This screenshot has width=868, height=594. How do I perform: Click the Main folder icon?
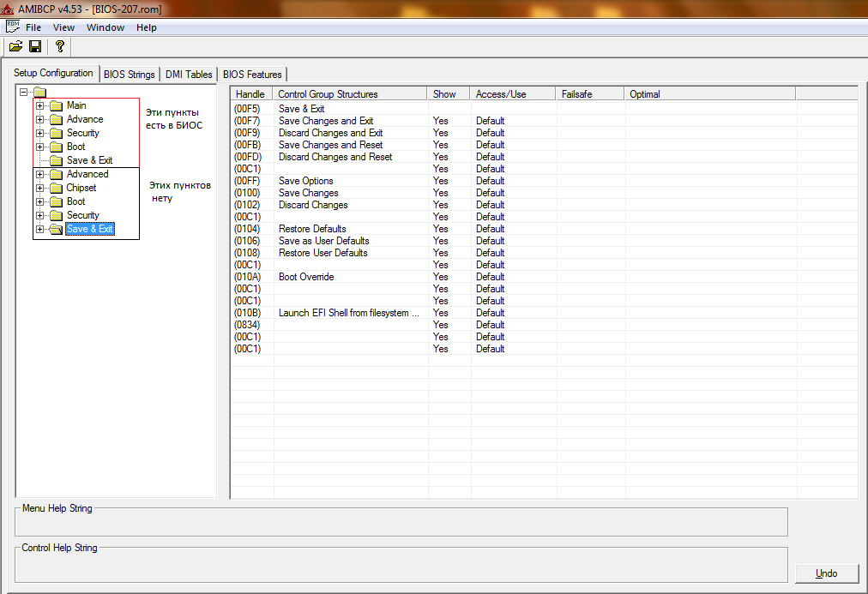point(57,106)
